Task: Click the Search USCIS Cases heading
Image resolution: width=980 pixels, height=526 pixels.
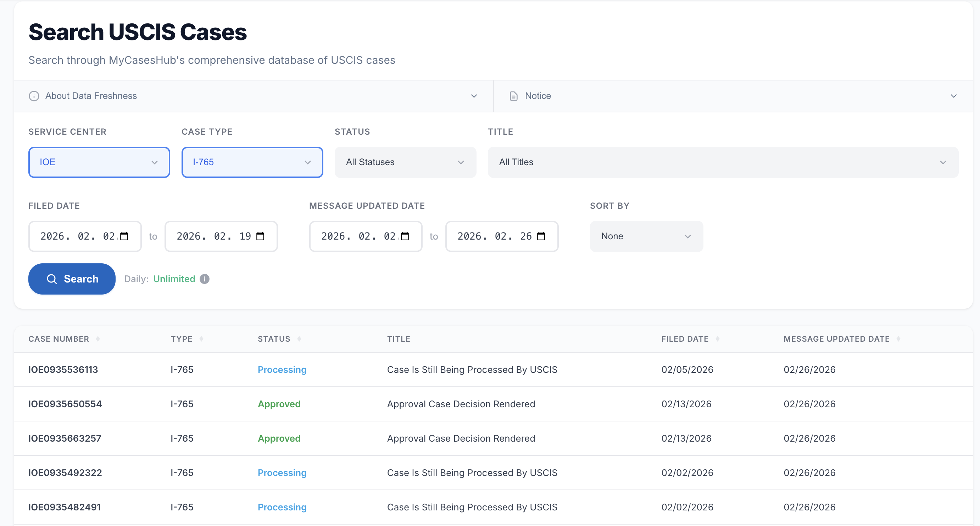Action: point(138,32)
